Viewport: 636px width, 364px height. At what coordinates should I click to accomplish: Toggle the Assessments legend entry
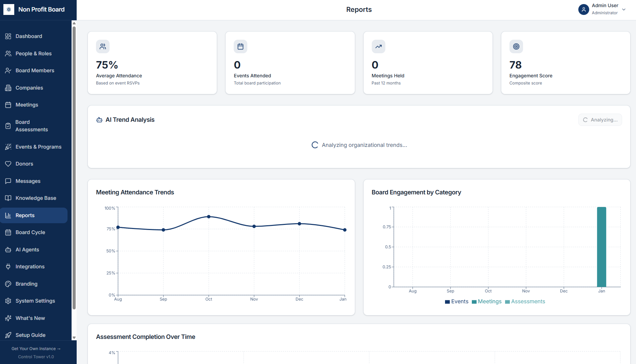pos(525,302)
